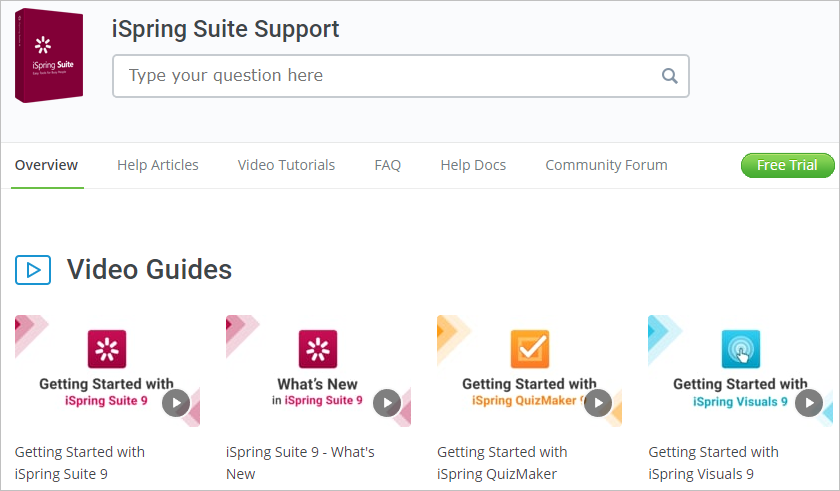
Task: Click the iSpring Suite product box image
Action: coord(50,56)
